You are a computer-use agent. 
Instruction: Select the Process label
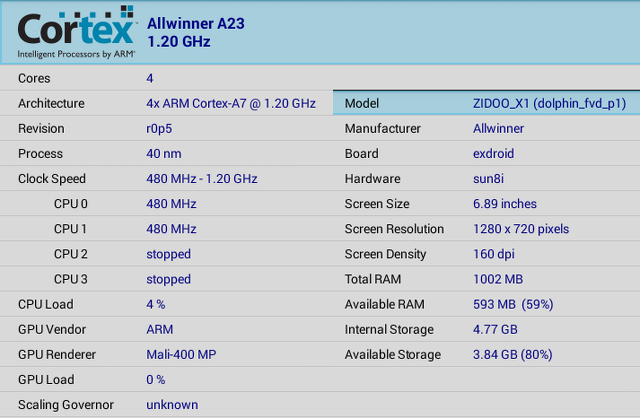[40, 154]
